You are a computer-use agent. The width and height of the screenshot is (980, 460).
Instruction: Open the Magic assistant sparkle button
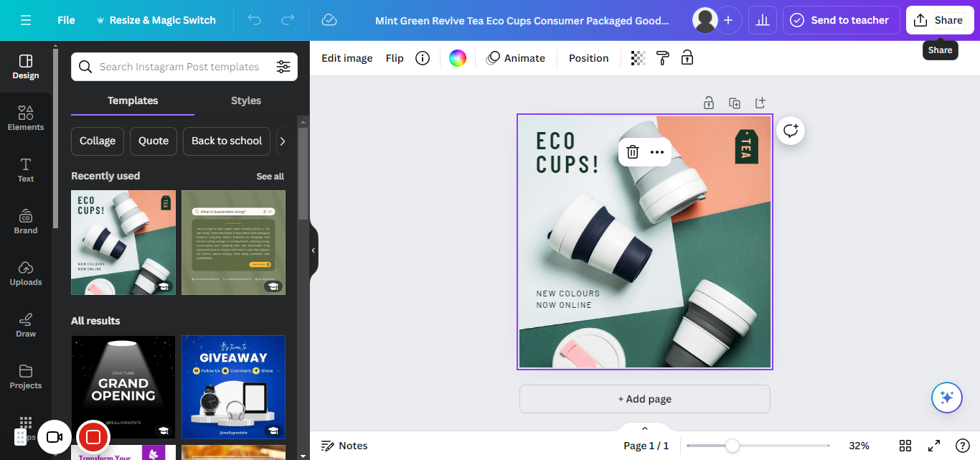(x=946, y=397)
